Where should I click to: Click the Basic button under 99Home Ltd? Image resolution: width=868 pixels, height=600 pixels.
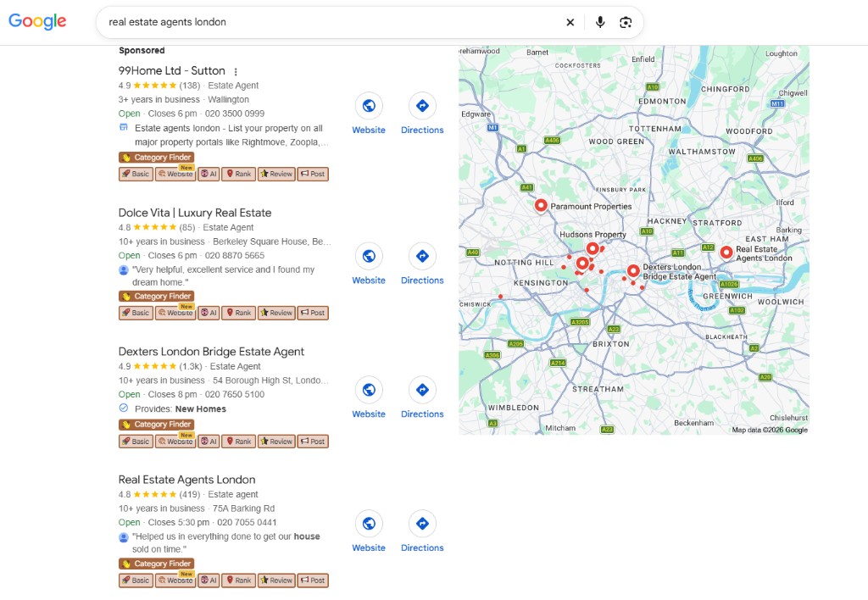pos(136,174)
